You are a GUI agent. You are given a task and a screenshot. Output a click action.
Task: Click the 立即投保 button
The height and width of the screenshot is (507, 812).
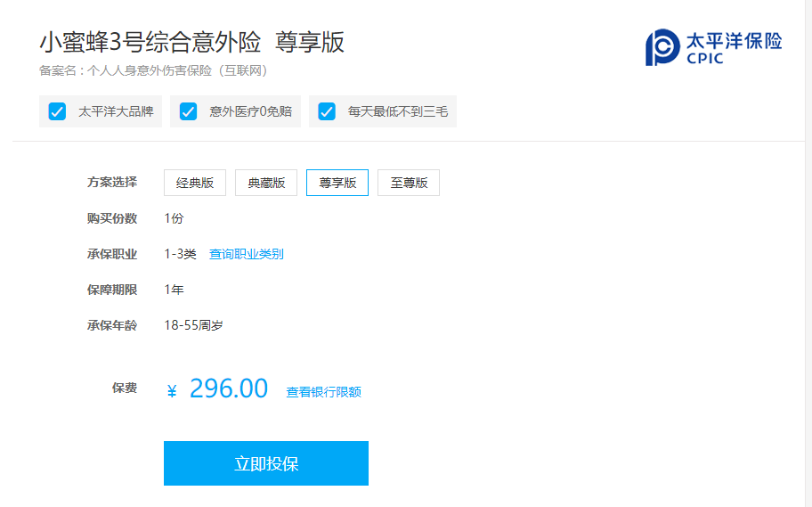point(266,463)
